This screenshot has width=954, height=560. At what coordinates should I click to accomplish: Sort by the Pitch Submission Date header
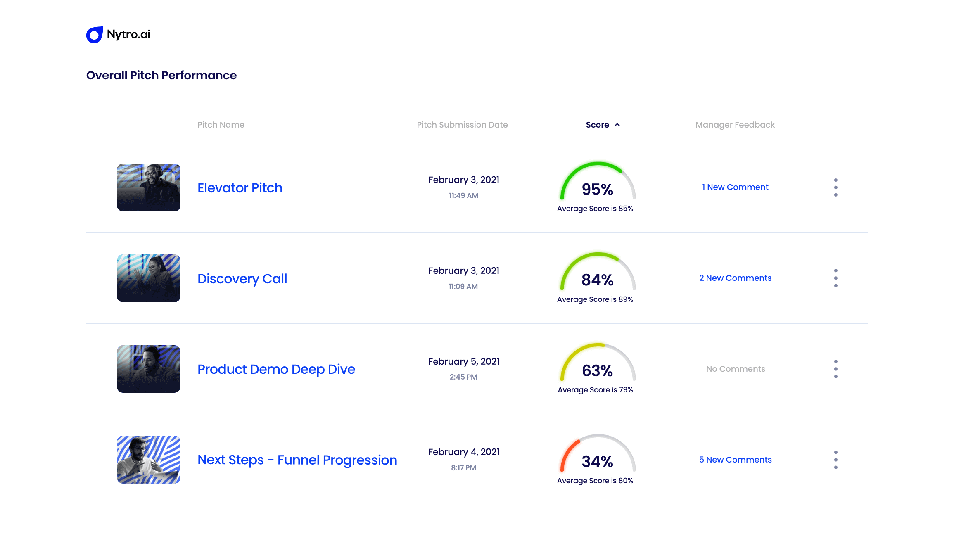click(x=462, y=125)
